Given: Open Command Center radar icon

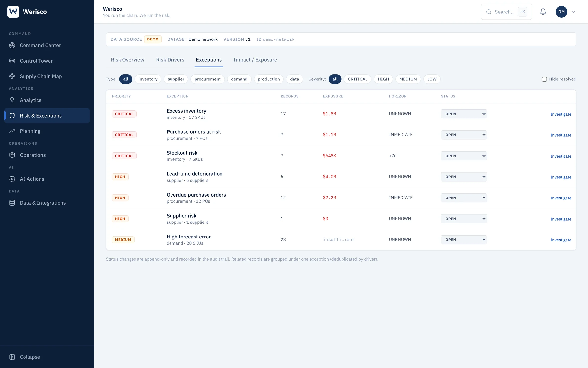Looking at the screenshot, I should (x=12, y=45).
